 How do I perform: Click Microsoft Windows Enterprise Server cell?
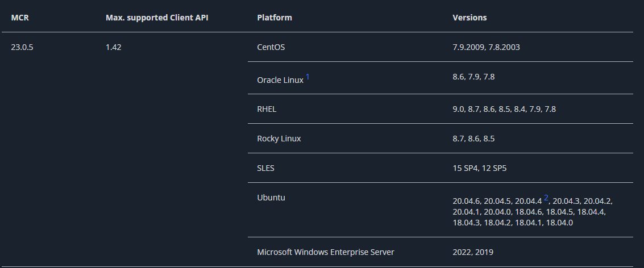coord(326,252)
